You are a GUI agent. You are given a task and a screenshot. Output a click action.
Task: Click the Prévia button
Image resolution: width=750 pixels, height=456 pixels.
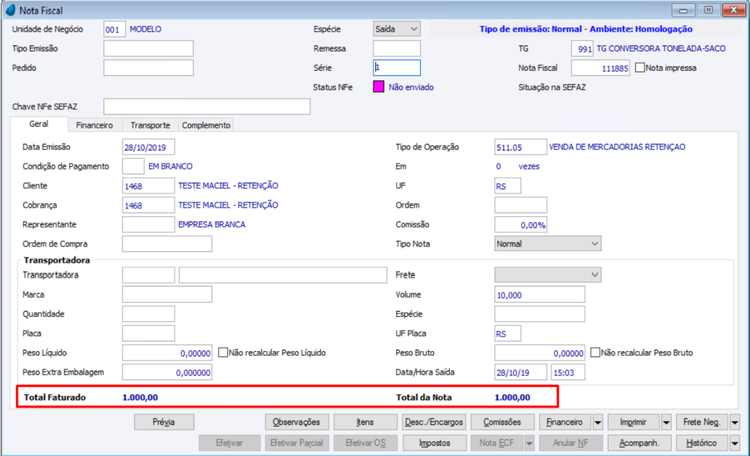[x=164, y=422]
